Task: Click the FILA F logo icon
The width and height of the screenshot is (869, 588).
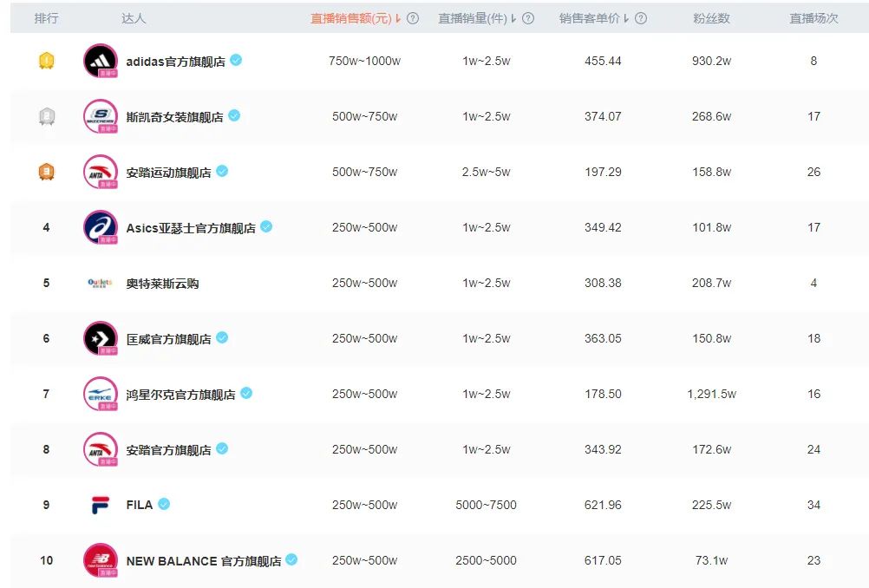Action: point(101,505)
